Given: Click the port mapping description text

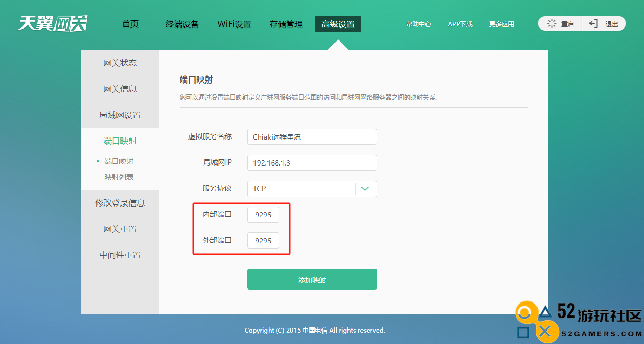Looking at the screenshot, I should click(310, 97).
